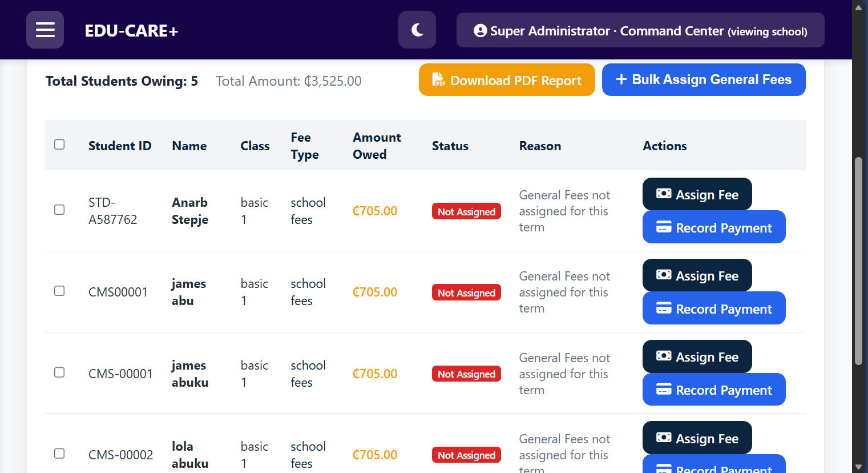The image size is (868, 473).
Task: Click the PDF file icon on the Download button
Action: [438, 79]
